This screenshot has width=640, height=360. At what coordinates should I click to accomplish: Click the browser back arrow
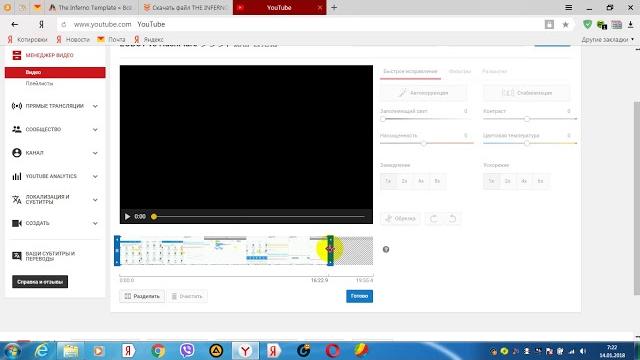click(x=15, y=24)
